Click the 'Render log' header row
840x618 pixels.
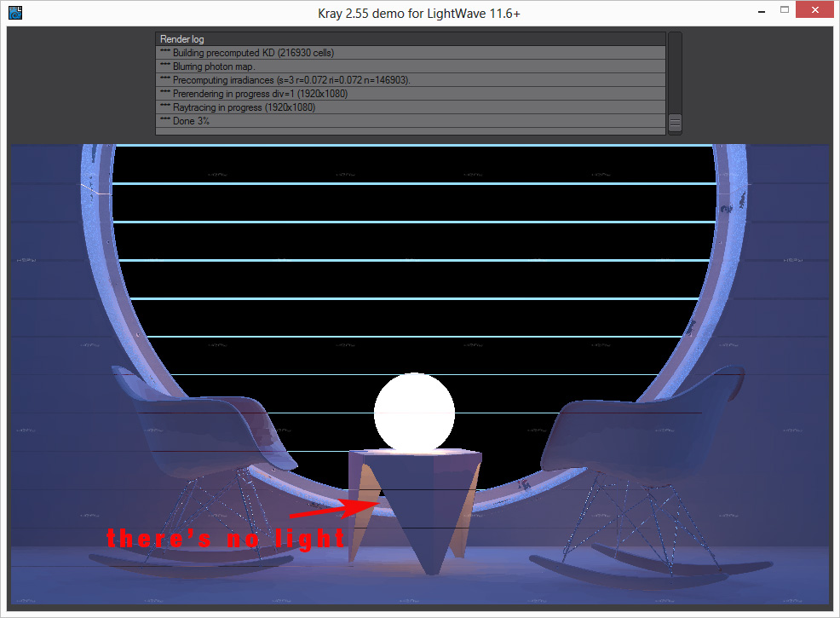[410, 39]
